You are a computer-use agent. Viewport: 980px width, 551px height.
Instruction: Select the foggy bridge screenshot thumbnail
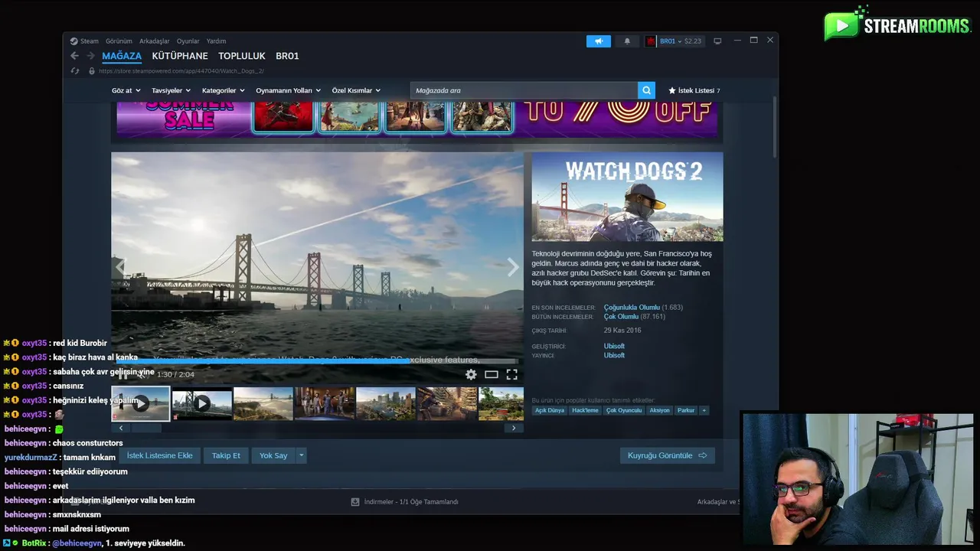263,403
